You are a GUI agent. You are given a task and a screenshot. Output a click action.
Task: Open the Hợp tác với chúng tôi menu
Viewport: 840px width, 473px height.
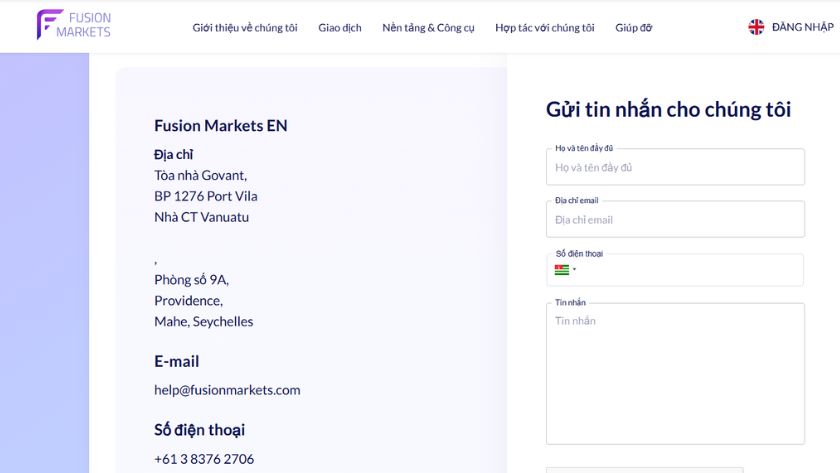pos(544,27)
